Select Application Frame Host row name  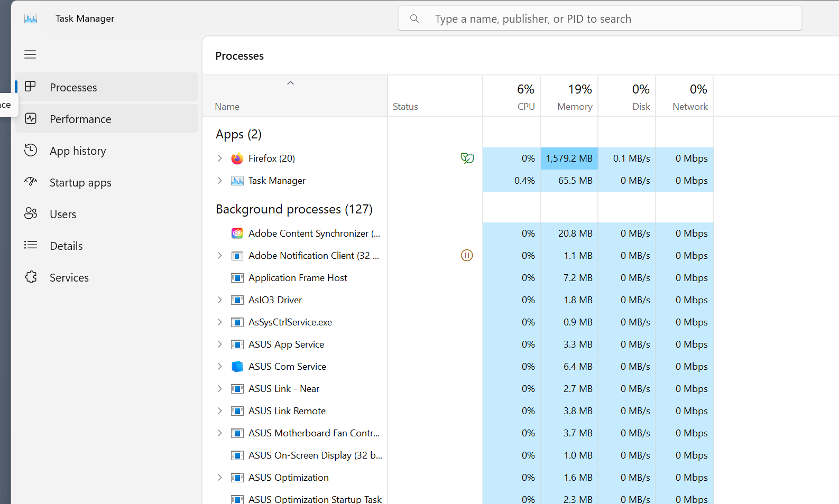pyautogui.click(x=298, y=278)
